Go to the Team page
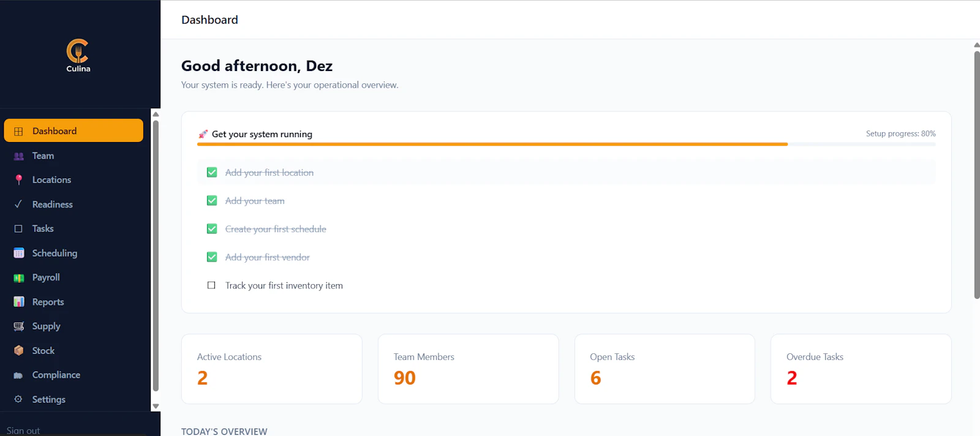Image resolution: width=980 pixels, height=436 pixels. pyautogui.click(x=73, y=156)
